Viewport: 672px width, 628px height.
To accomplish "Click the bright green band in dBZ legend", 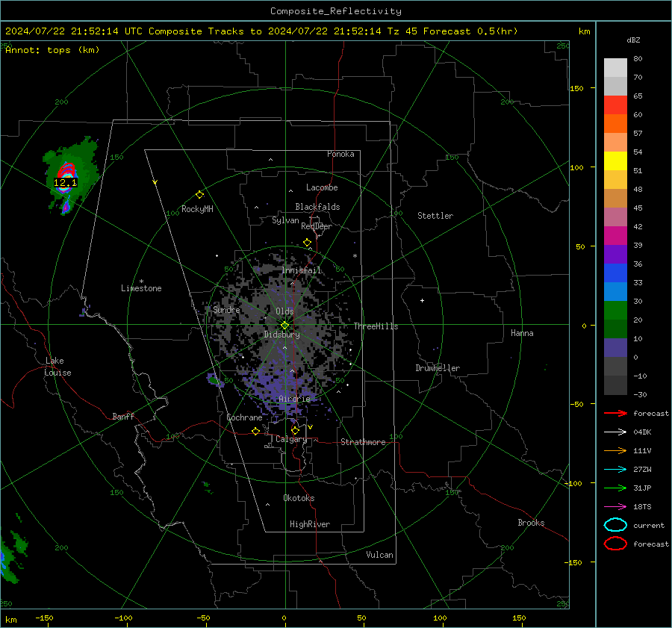I will [615, 311].
